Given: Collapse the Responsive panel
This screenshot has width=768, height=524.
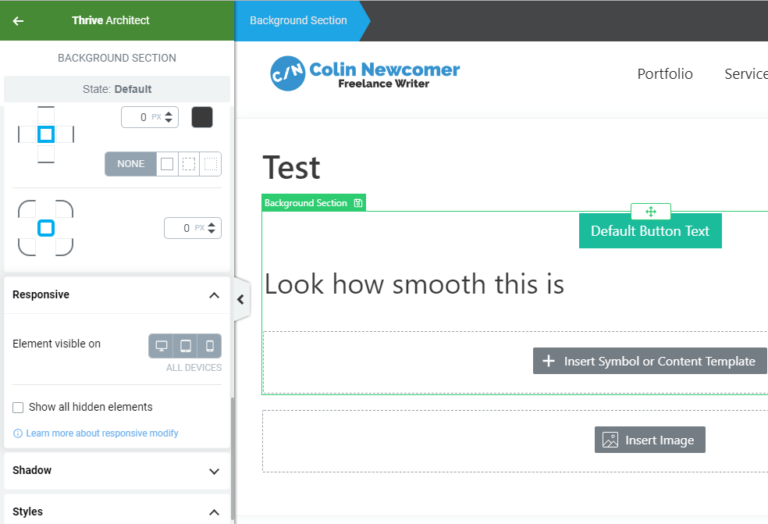Looking at the screenshot, I should click(214, 295).
